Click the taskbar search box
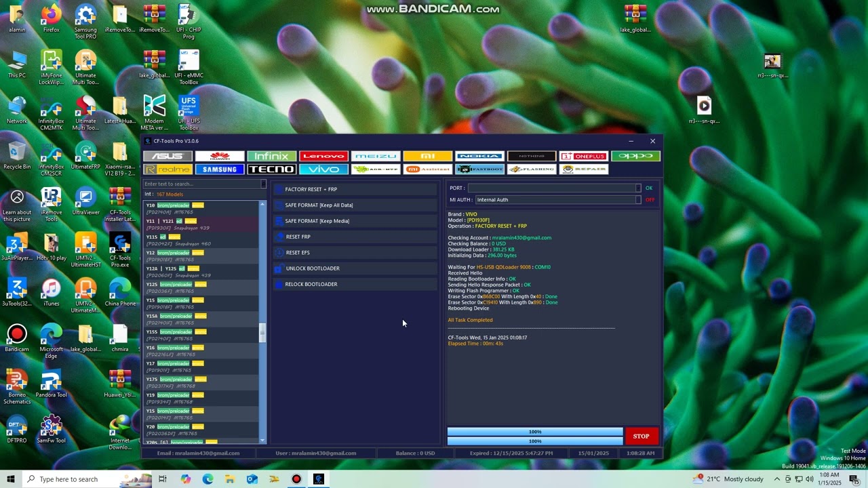868x488 pixels. (87, 479)
